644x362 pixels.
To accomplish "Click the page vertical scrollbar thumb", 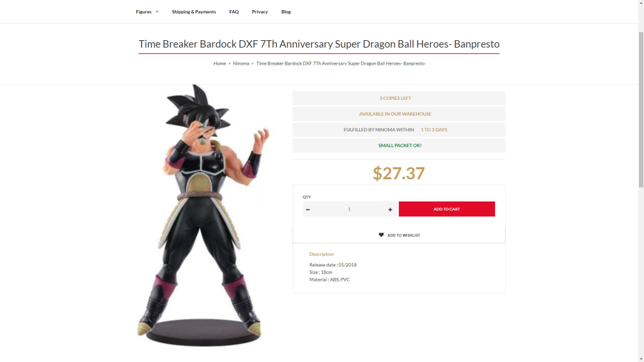I will pyautogui.click(x=641, y=109).
